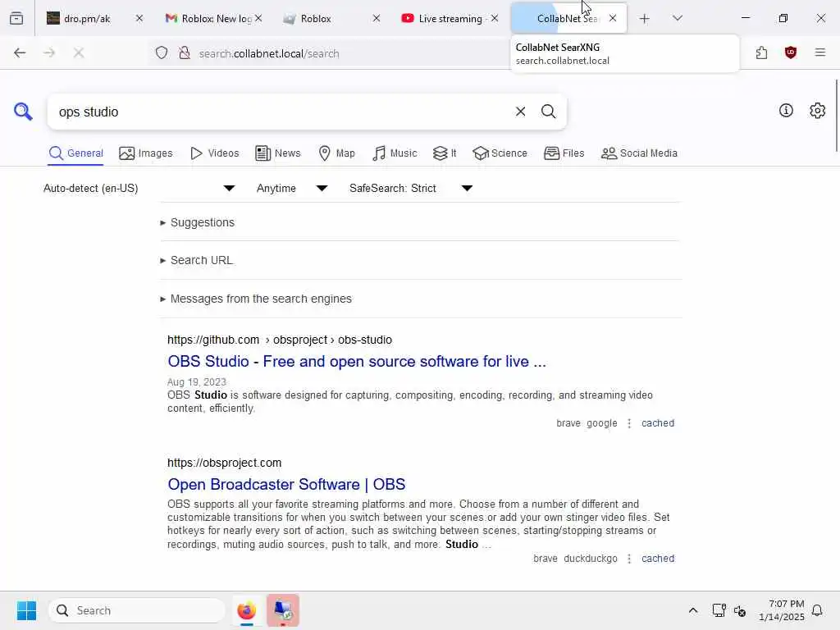Open the OBS Studio GitHub result link
Image resolution: width=840 pixels, height=630 pixels.
pos(357,362)
